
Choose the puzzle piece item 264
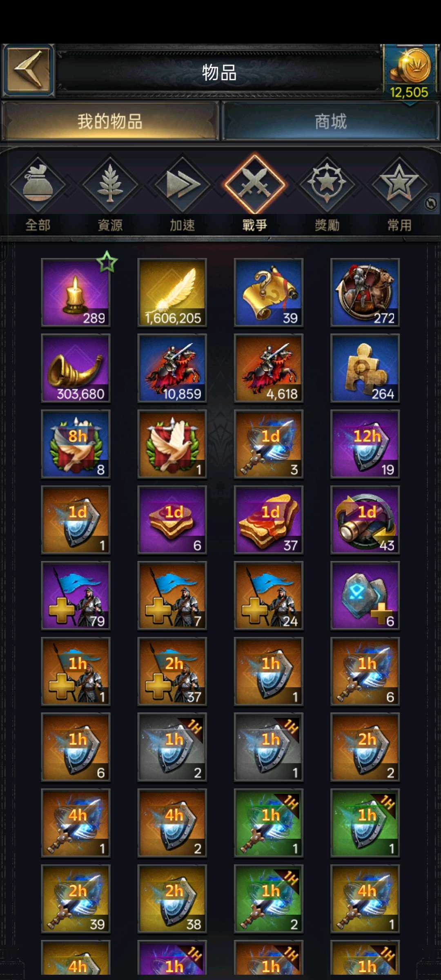(x=365, y=368)
